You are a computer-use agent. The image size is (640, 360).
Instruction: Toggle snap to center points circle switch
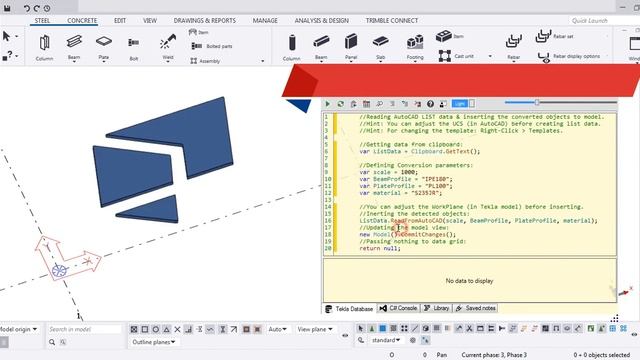[156, 329]
